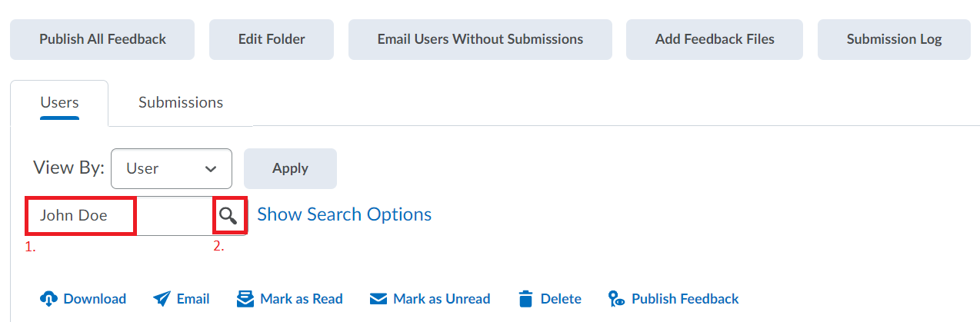Open the View By User dropdown
The image size is (980, 322).
172,168
